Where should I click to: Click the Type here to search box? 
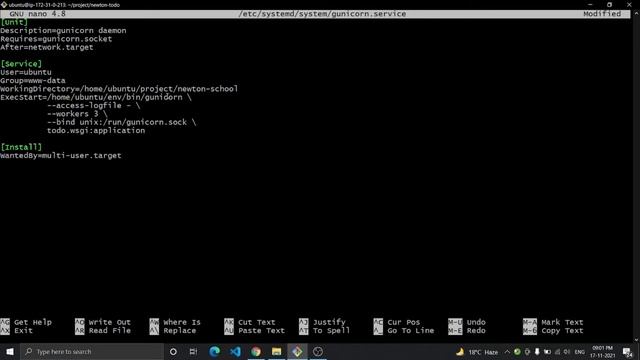[92, 351]
